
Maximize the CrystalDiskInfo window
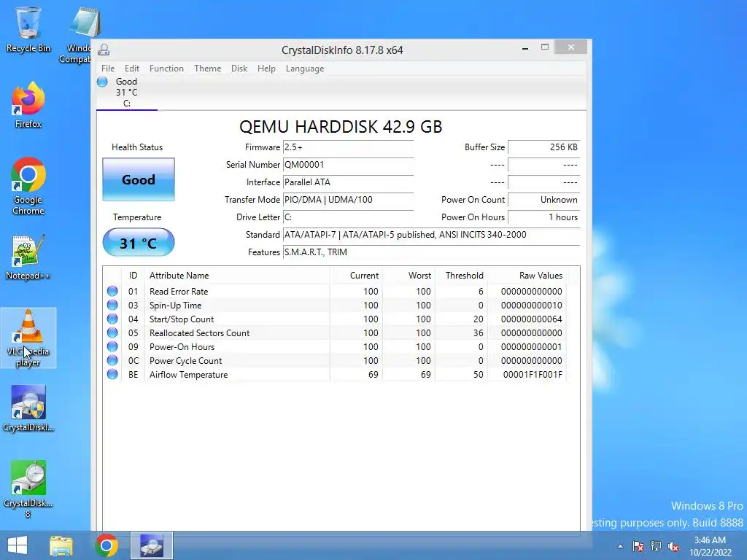[545, 47]
